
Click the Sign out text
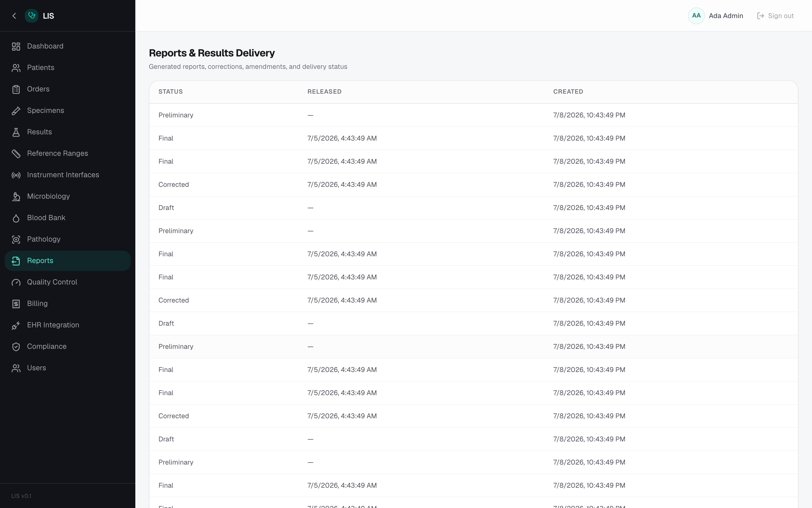coord(780,16)
